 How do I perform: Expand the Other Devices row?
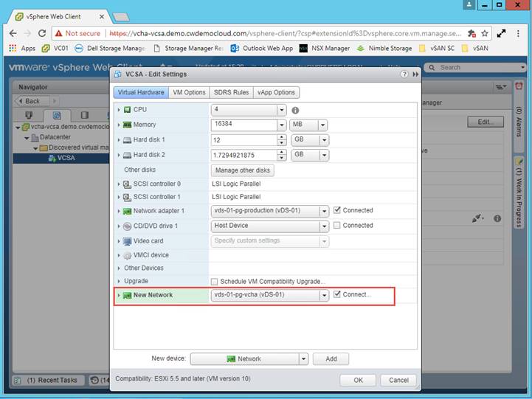click(x=119, y=268)
